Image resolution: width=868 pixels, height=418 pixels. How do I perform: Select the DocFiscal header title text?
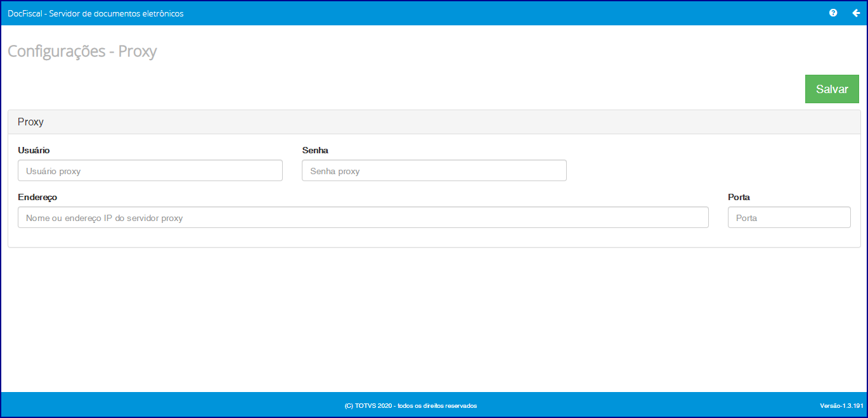click(96, 13)
